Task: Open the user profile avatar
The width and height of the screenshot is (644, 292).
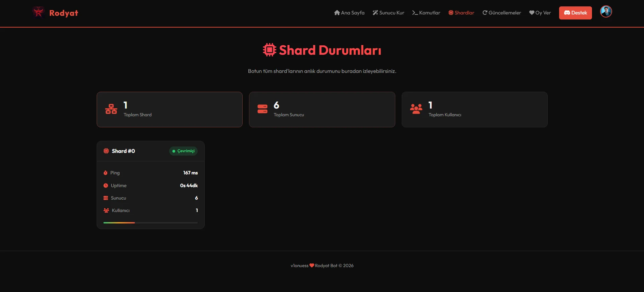Action: point(606,12)
